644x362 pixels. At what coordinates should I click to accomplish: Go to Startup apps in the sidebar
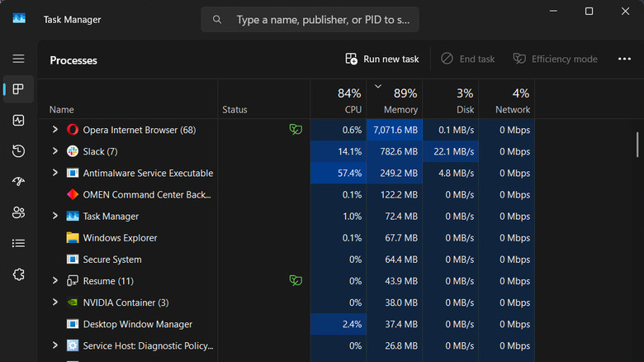click(18, 182)
